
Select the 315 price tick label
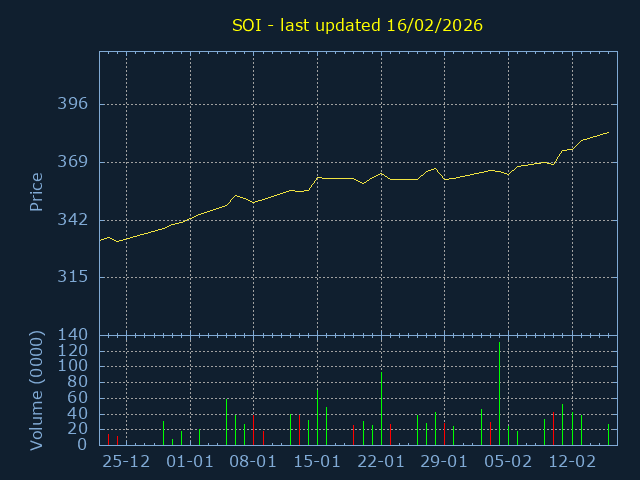[75, 277]
